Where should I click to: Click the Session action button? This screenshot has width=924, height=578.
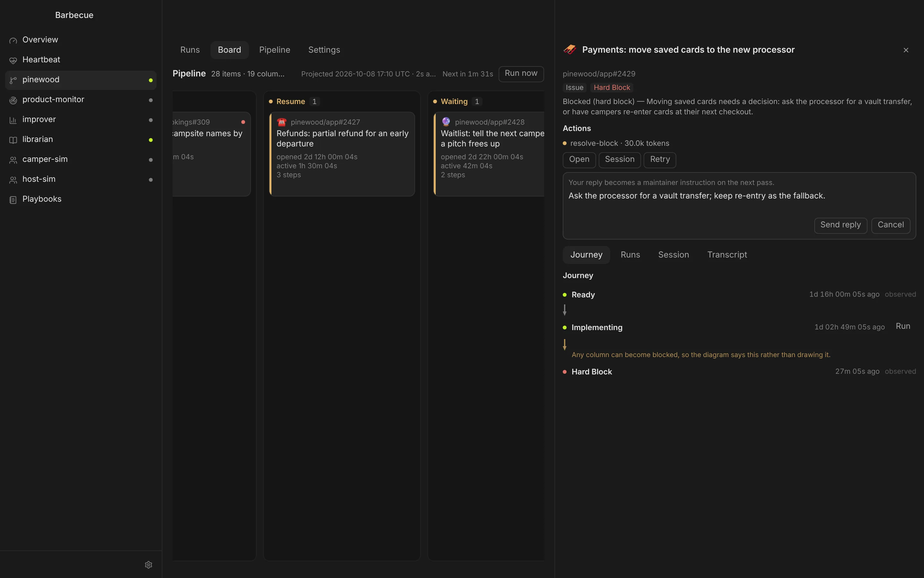pos(619,160)
